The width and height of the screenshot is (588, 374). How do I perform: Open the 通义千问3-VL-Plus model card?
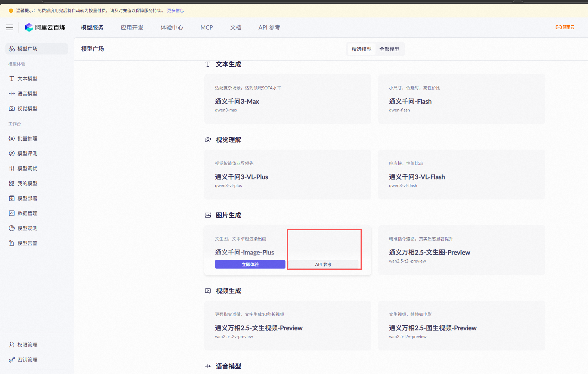pos(288,175)
